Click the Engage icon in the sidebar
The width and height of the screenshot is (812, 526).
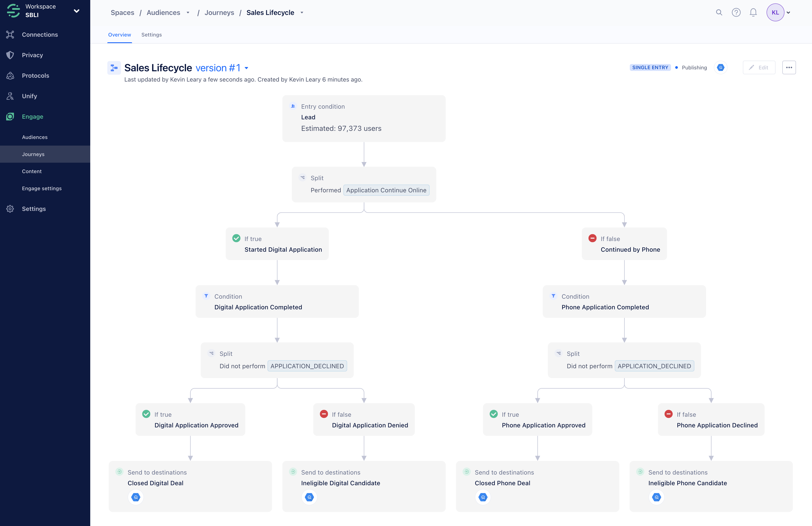[x=10, y=116]
